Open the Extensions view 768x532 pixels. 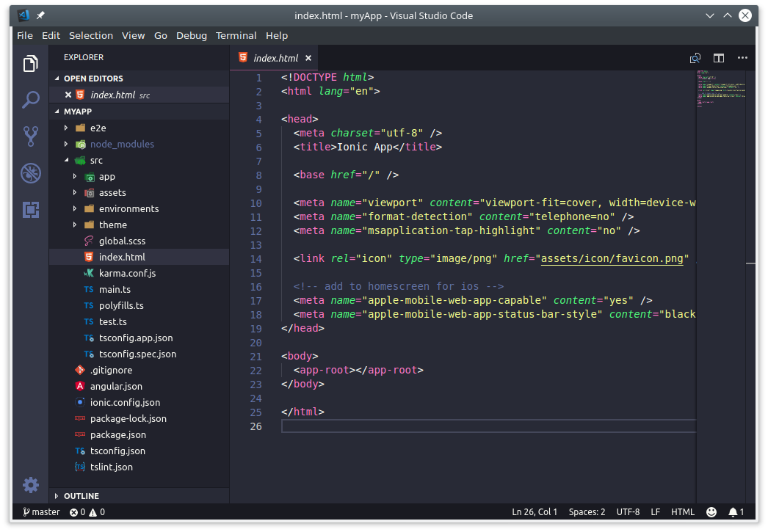pos(30,210)
